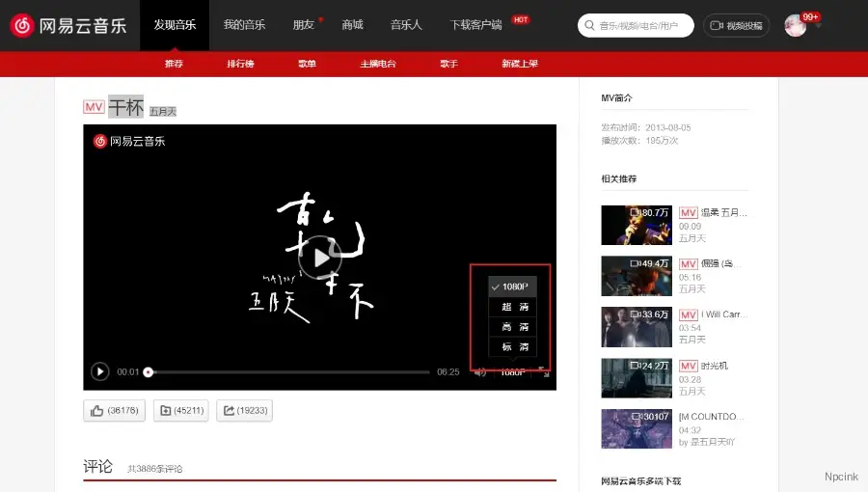The width and height of the screenshot is (868, 492).
Task: Open the 发现音乐 tab
Action: coord(175,25)
